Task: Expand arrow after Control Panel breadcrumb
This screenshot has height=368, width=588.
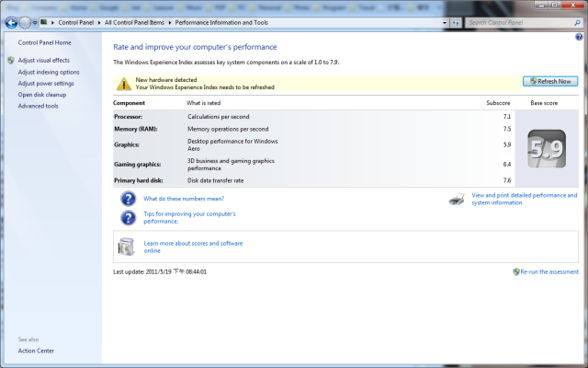Action: [x=99, y=22]
